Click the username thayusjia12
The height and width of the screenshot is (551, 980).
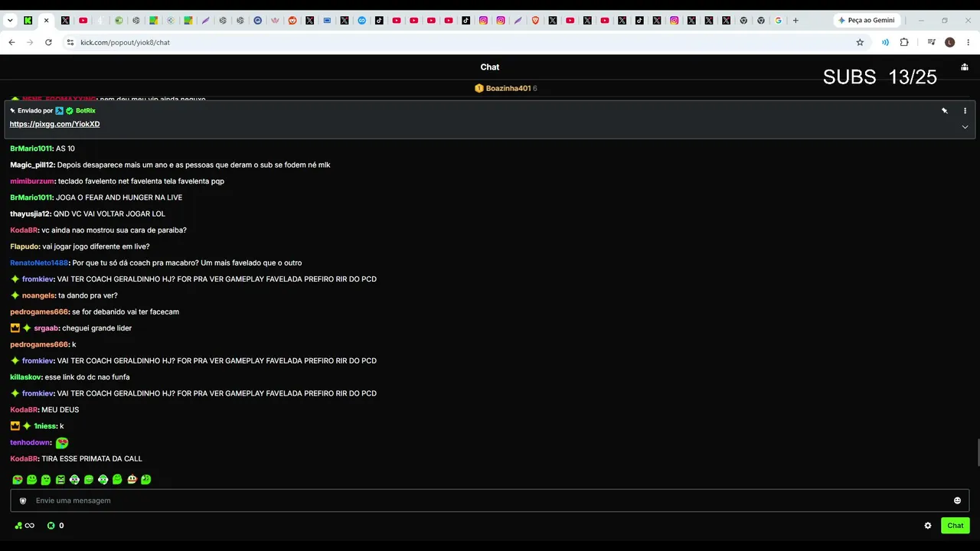[x=30, y=214]
